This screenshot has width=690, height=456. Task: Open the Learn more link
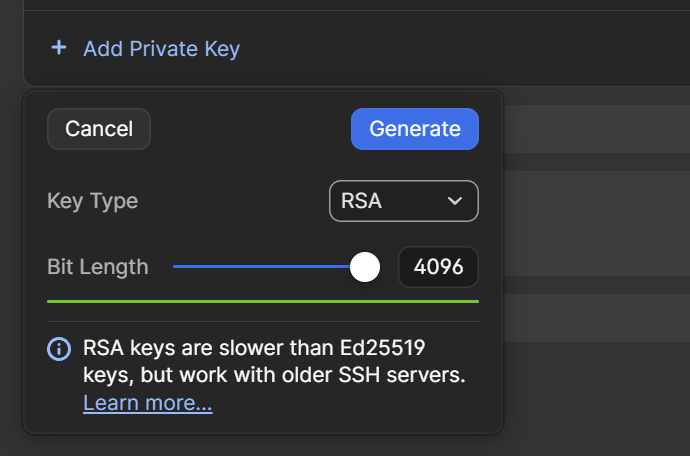148,404
